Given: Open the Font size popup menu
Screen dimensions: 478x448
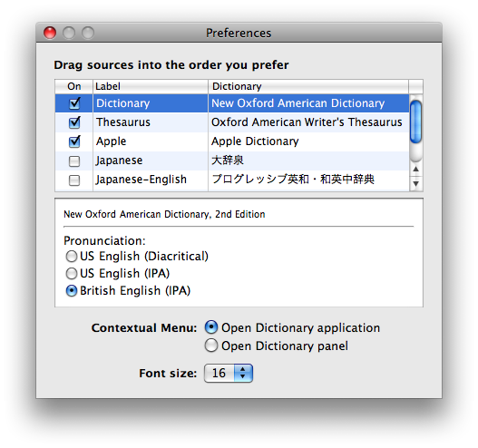Looking at the screenshot, I should [229, 373].
